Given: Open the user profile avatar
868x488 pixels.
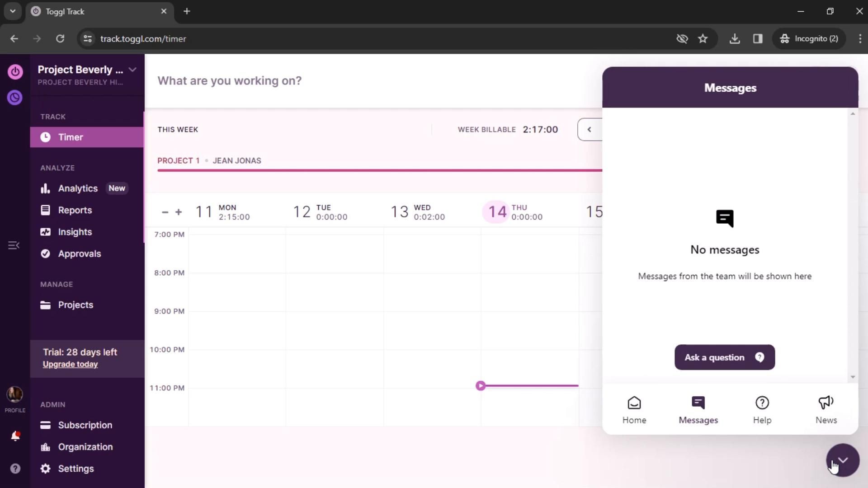Looking at the screenshot, I should [15, 394].
